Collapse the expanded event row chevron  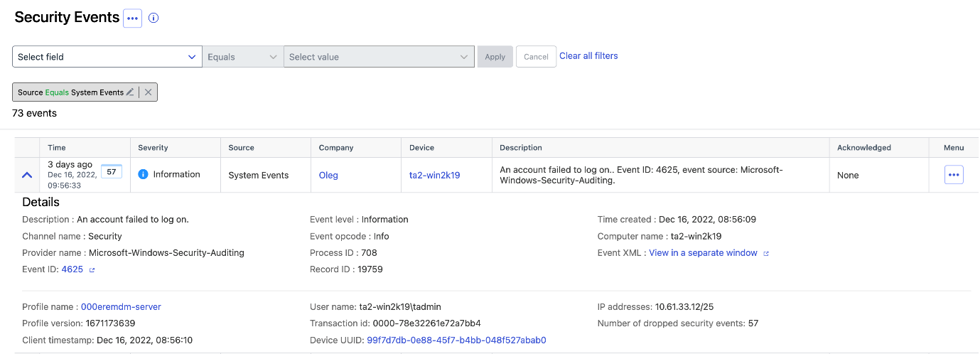tap(27, 175)
